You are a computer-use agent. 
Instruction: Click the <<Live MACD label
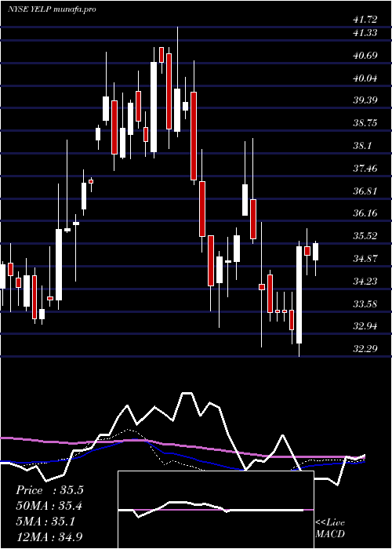coord(330,529)
